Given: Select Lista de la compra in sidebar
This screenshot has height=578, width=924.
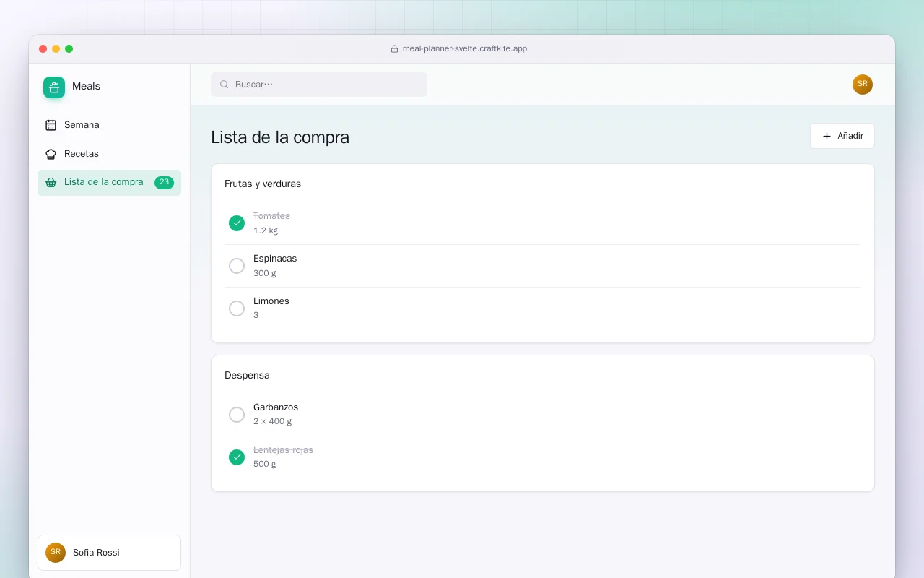Looking at the screenshot, I should 109,183.
